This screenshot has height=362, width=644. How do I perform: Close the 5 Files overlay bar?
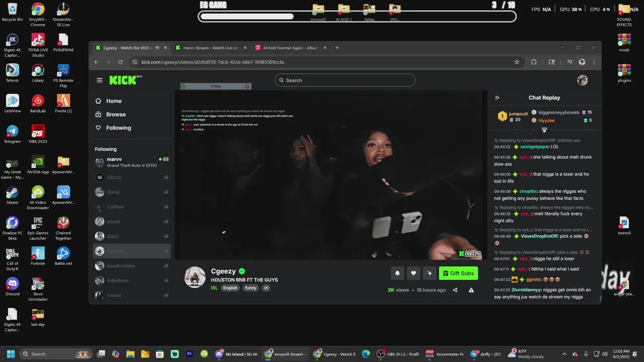point(247,86)
